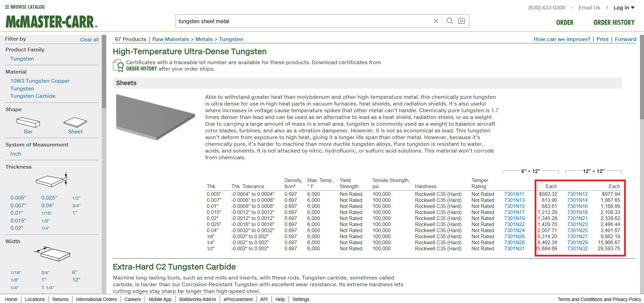The image size is (644, 303).
Task: Go to Metals breadcrumb
Action: 204,39
